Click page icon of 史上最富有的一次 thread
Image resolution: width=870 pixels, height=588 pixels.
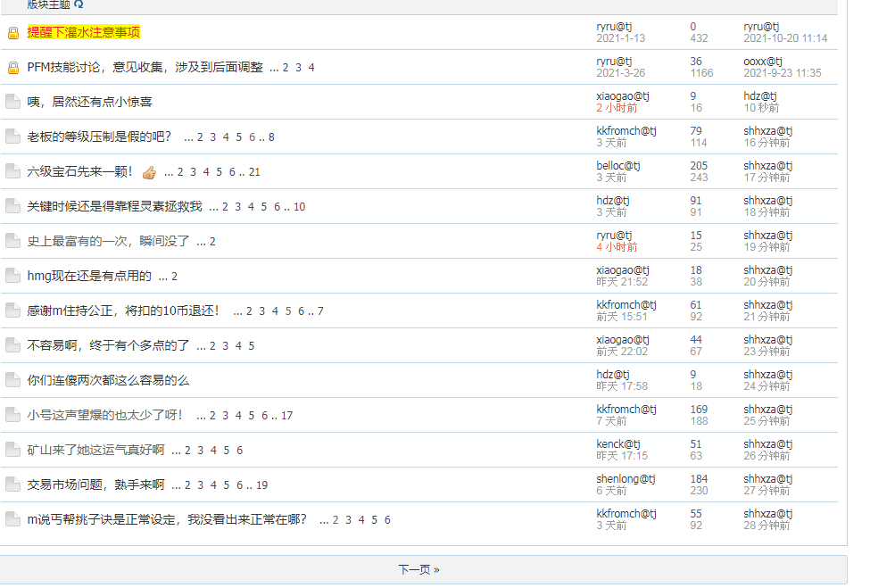tap(12, 241)
